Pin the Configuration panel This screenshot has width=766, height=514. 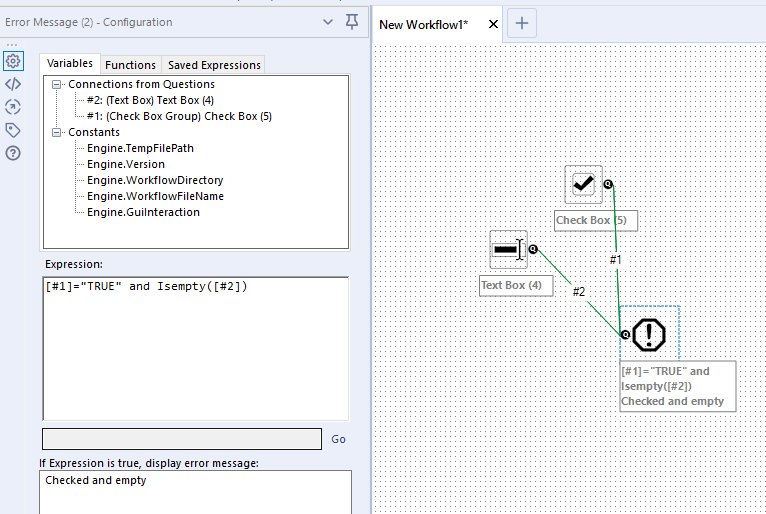click(x=352, y=21)
